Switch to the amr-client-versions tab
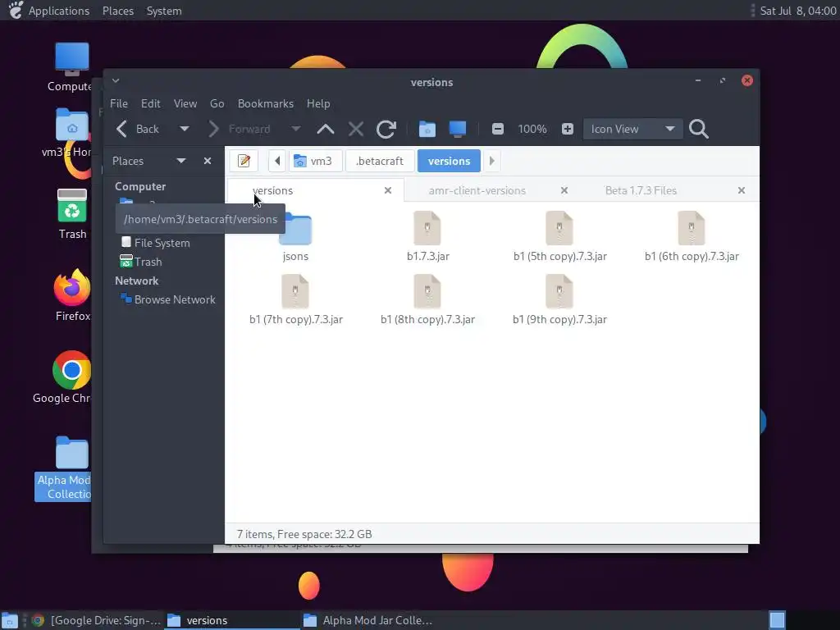 click(477, 190)
